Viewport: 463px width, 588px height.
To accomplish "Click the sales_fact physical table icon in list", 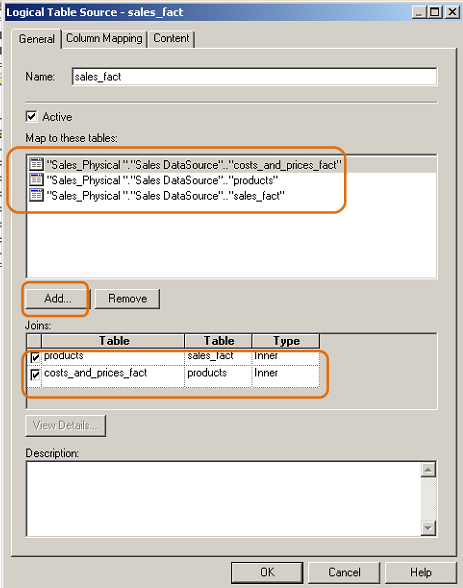I will [36, 195].
